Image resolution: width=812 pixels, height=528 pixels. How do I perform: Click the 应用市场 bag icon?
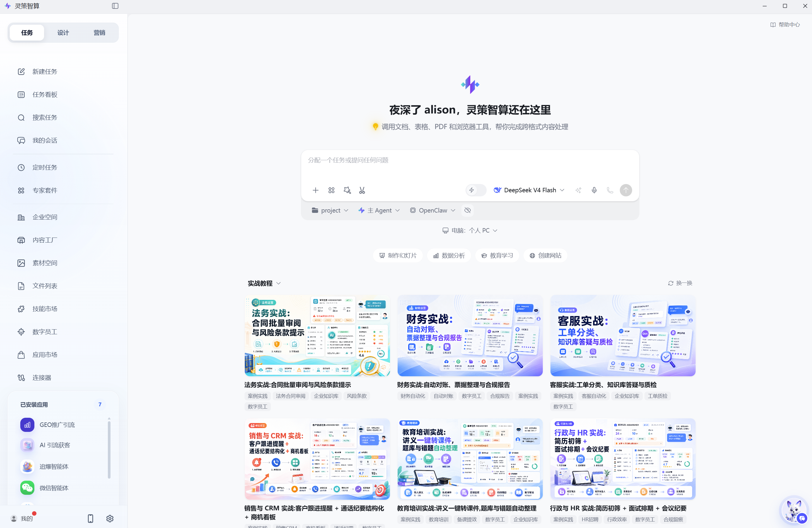[21, 355]
